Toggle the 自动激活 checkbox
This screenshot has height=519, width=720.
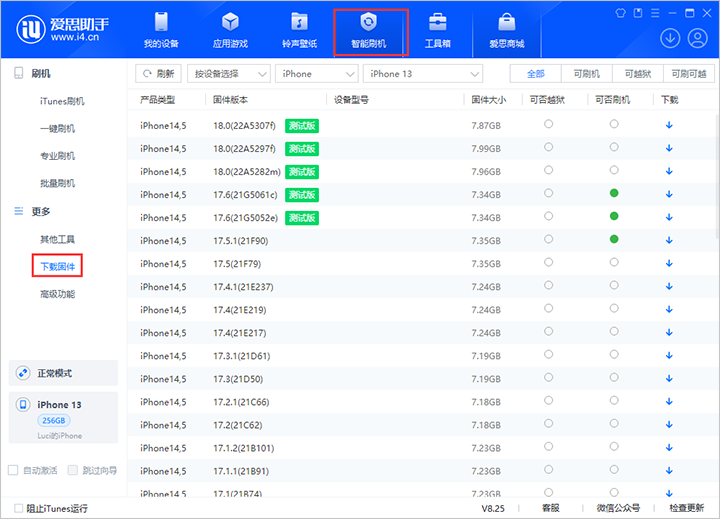click(13, 470)
